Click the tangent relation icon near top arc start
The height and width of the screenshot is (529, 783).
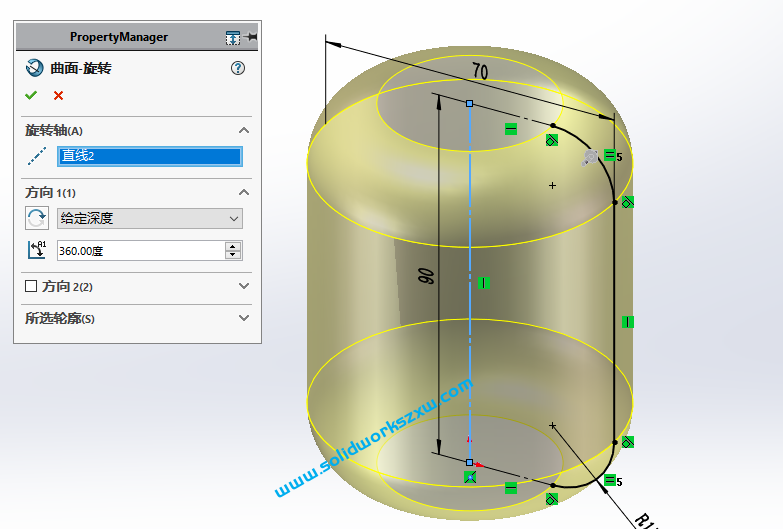pyautogui.click(x=552, y=140)
